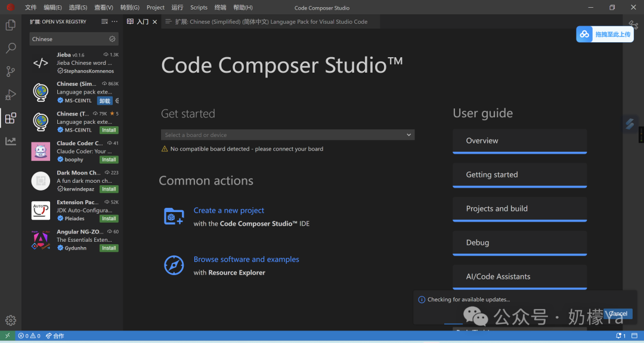Viewport: 644px width, 343px height.
Task: Open extensions view more actions menu
Action: [114, 22]
